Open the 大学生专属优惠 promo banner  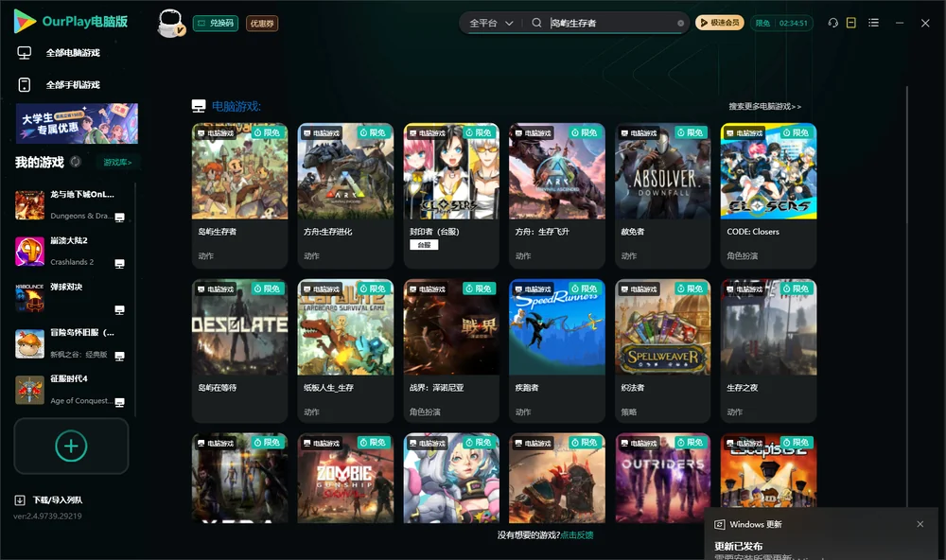(x=78, y=124)
